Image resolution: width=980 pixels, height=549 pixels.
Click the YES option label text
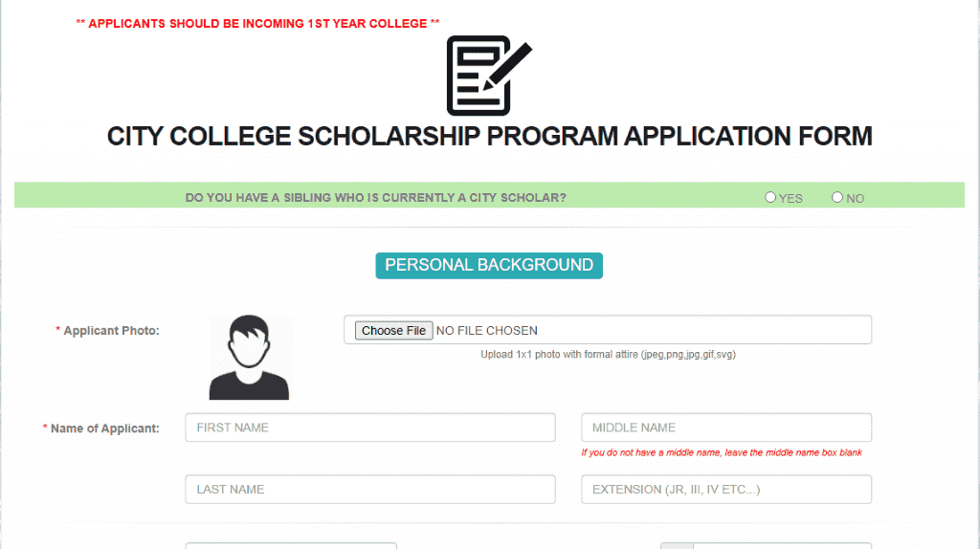(x=791, y=199)
